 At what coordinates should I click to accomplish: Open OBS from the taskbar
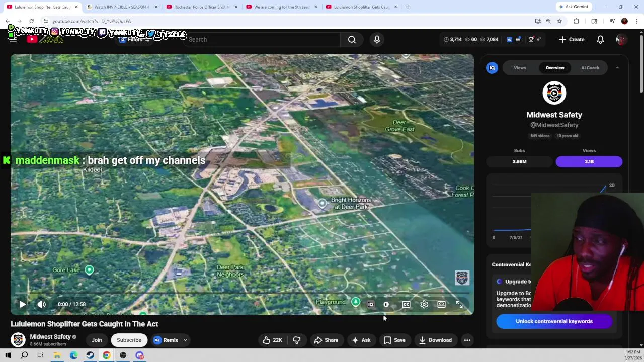(x=123, y=355)
